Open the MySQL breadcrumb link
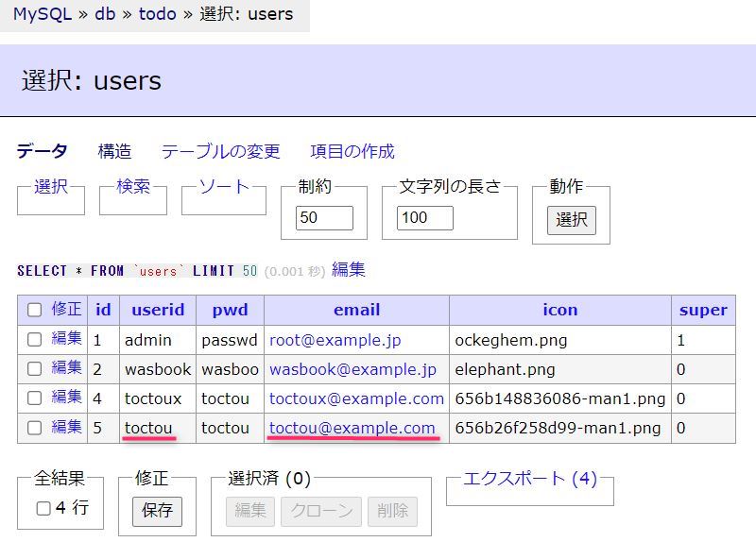The height and width of the screenshot is (542, 756). coord(43,14)
